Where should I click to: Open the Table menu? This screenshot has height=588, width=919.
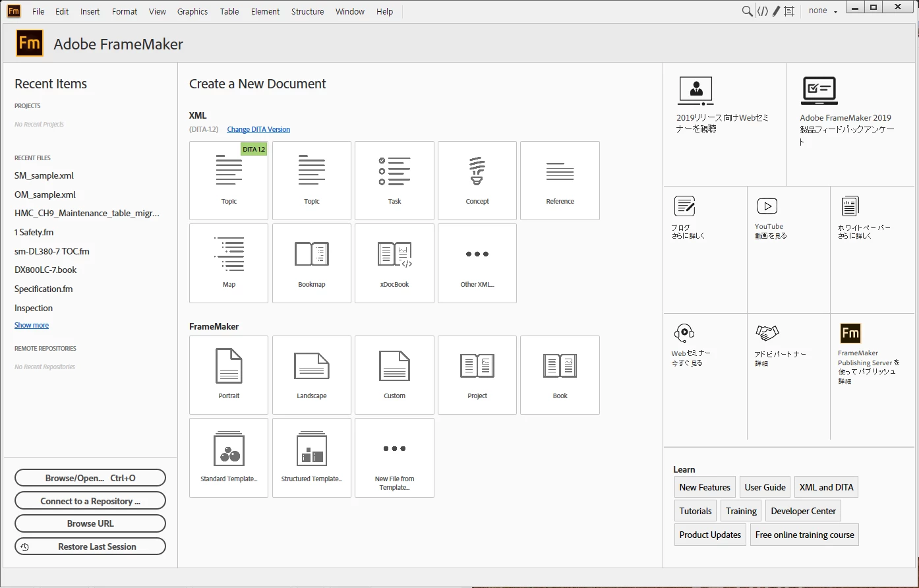[229, 11]
